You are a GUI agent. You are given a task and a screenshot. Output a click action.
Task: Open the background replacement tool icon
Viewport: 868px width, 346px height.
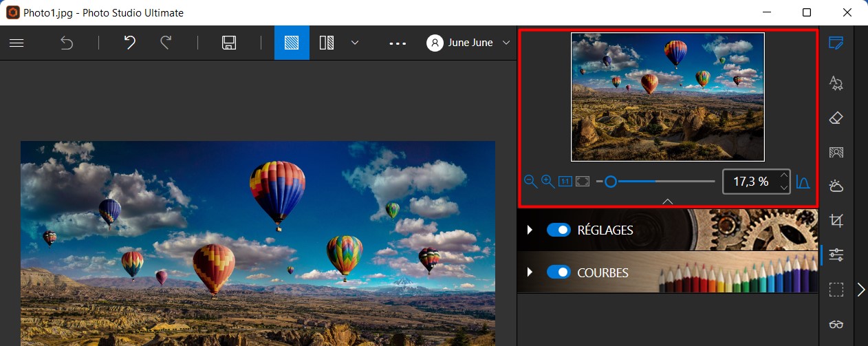click(x=836, y=152)
